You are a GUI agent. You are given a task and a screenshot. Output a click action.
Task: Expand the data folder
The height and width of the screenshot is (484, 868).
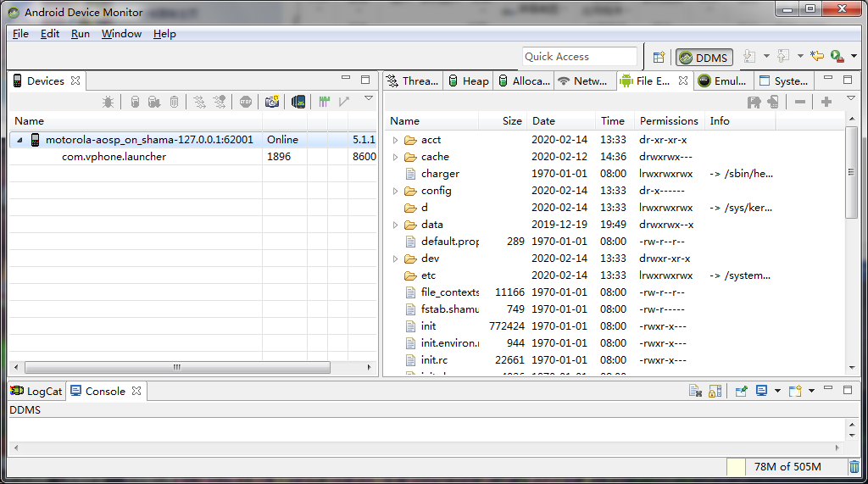(x=395, y=225)
